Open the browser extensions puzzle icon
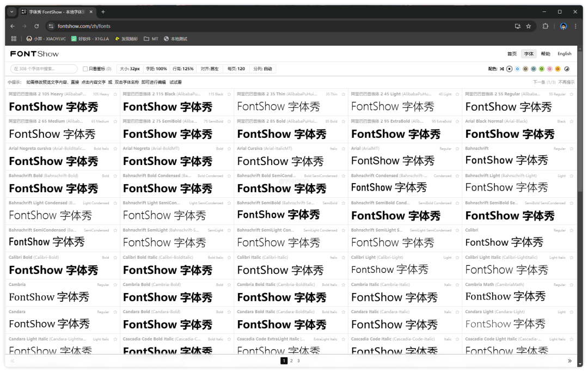Viewport: 588px width, 372px height. (546, 26)
